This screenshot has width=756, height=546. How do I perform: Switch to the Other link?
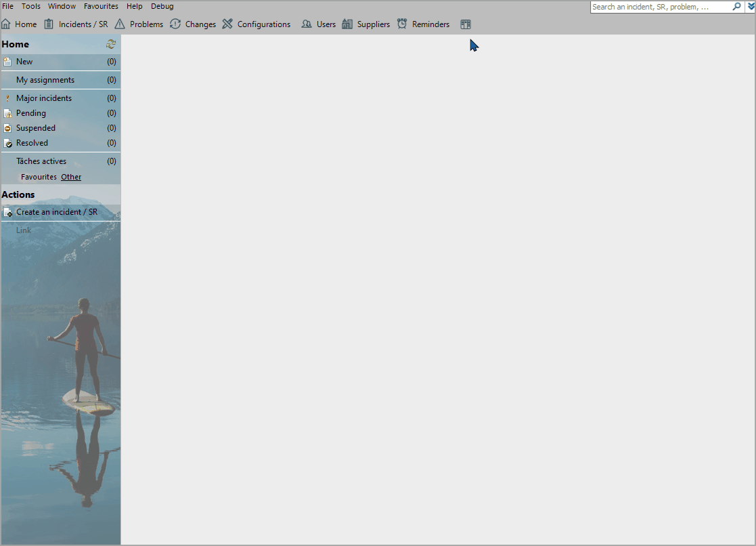pos(71,177)
